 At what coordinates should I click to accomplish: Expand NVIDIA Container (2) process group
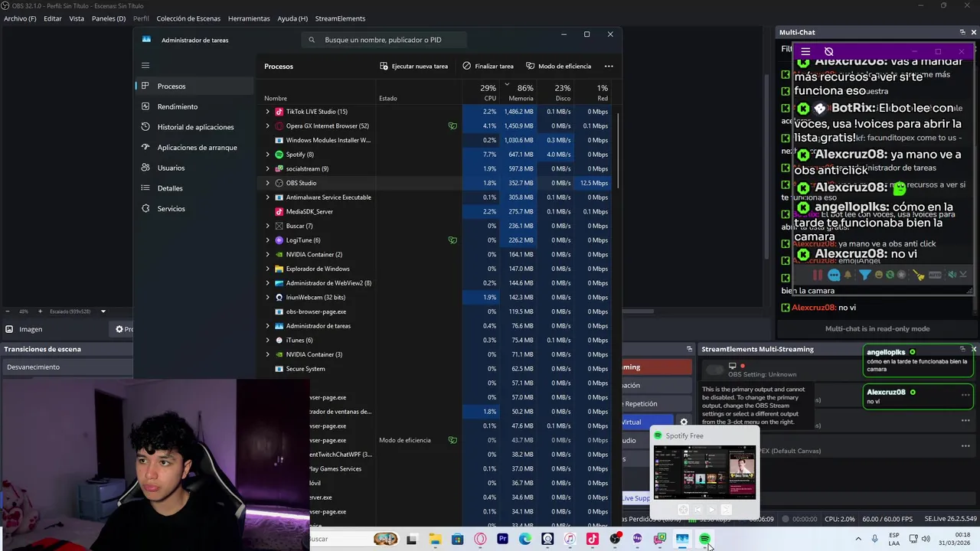point(268,254)
